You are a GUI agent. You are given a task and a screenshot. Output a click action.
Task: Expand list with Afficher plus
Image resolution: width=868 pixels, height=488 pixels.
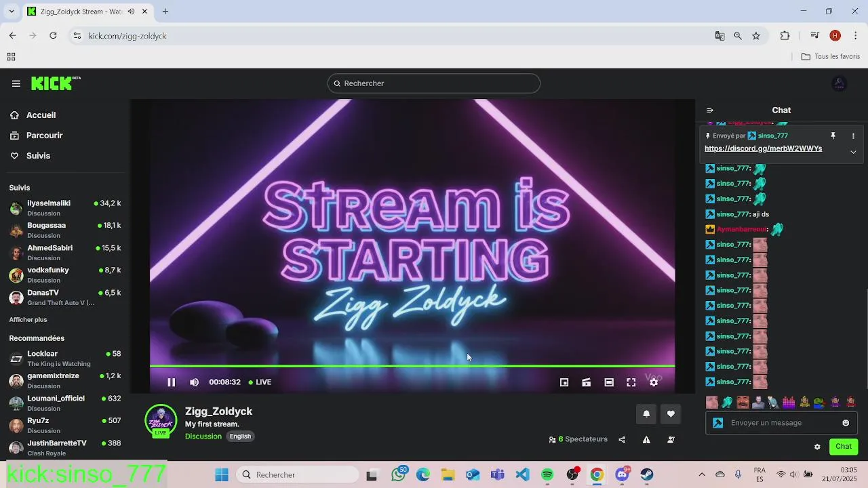click(x=28, y=319)
